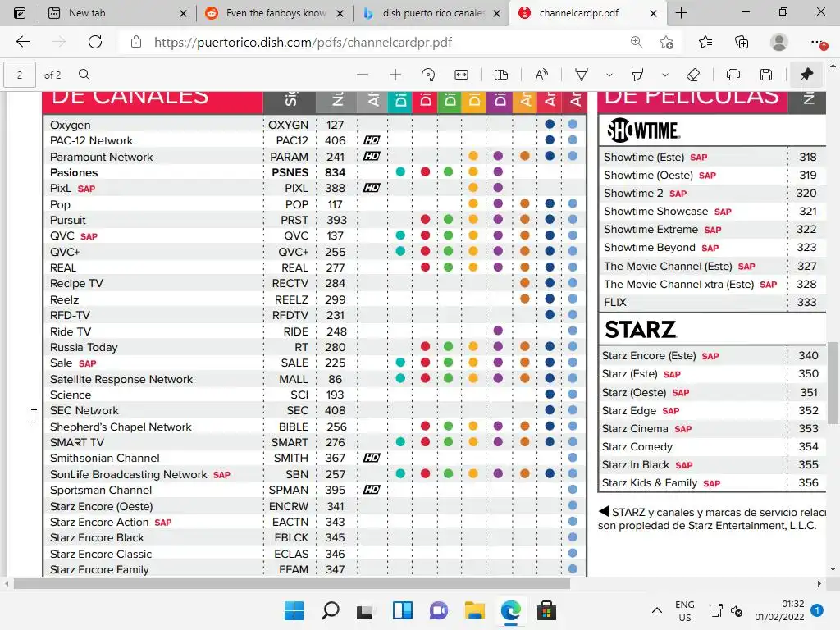Open the browser profile avatar
The image size is (840, 630).
pos(779,42)
